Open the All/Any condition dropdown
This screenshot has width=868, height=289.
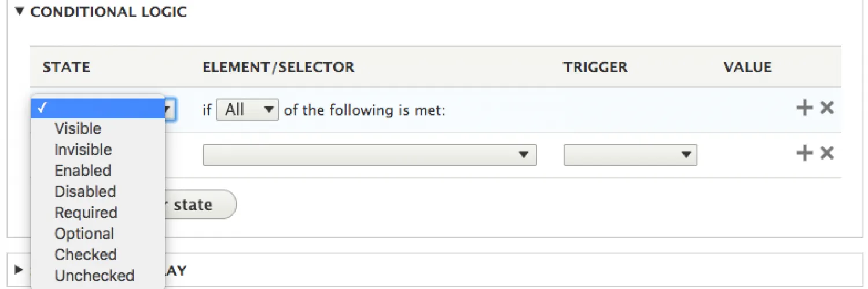(x=247, y=110)
